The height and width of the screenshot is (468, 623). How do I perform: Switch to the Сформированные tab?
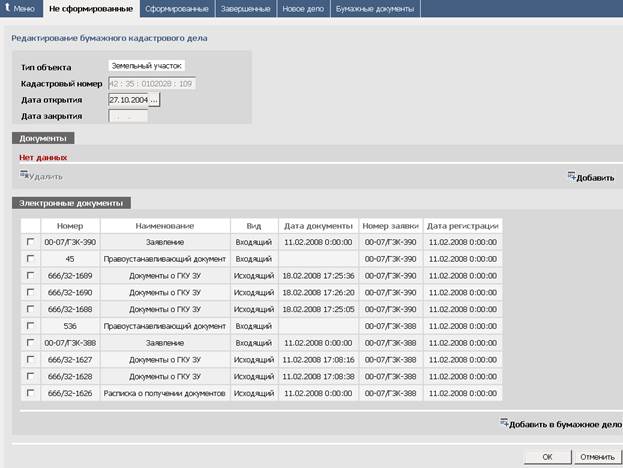pyautogui.click(x=176, y=8)
